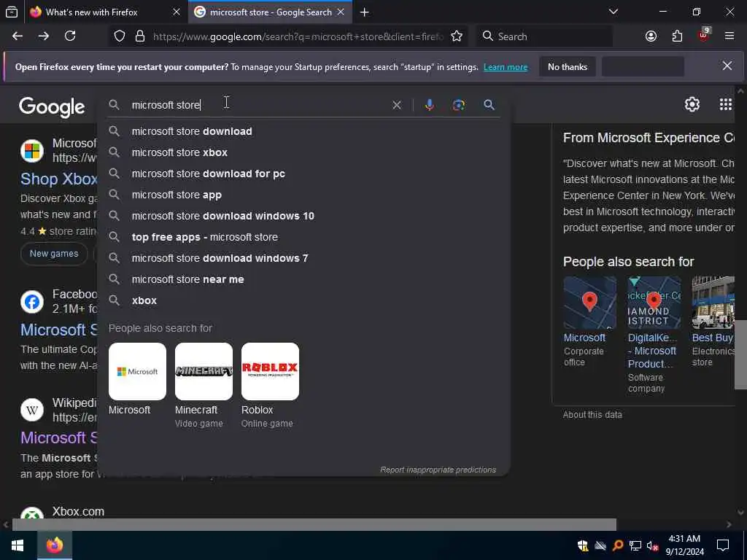Clear the Google search box text
Image resolution: width=747 pixels, height=560 pixels.
point(396,105)
